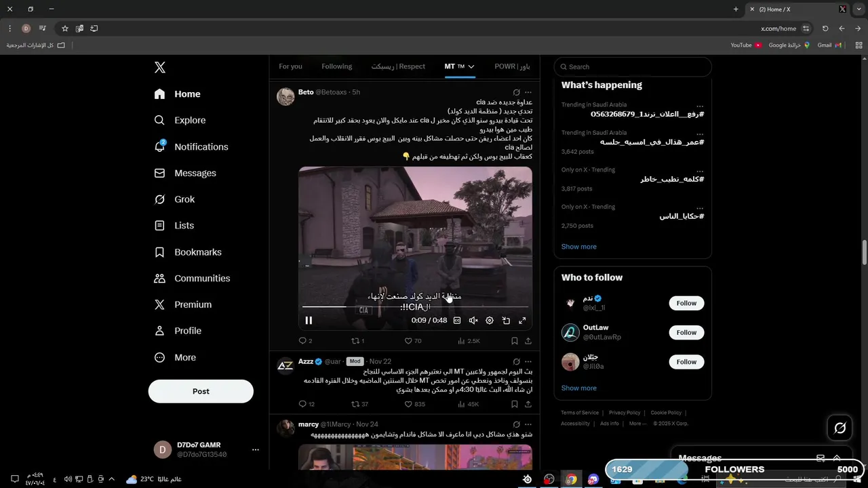Go to Home in the sidebar
This screenshot has width=868, height=488.
tap(177, 94)
